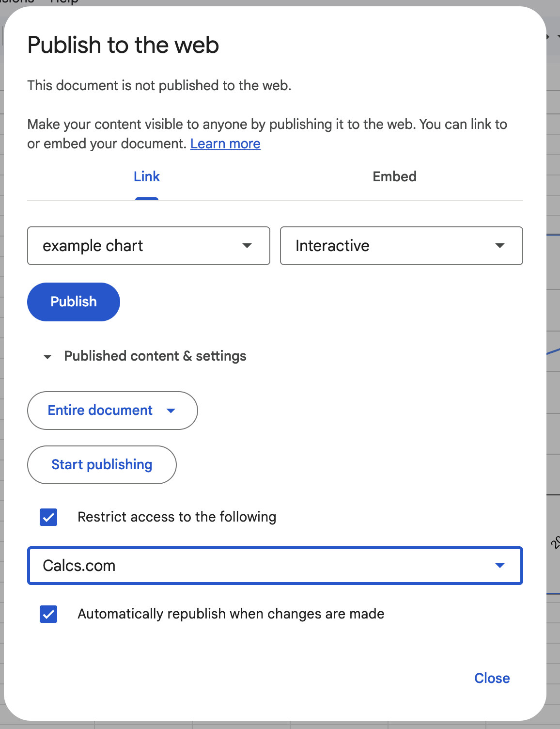Open the Learn more link
560x729 pixels.
(x=225, y=143)
